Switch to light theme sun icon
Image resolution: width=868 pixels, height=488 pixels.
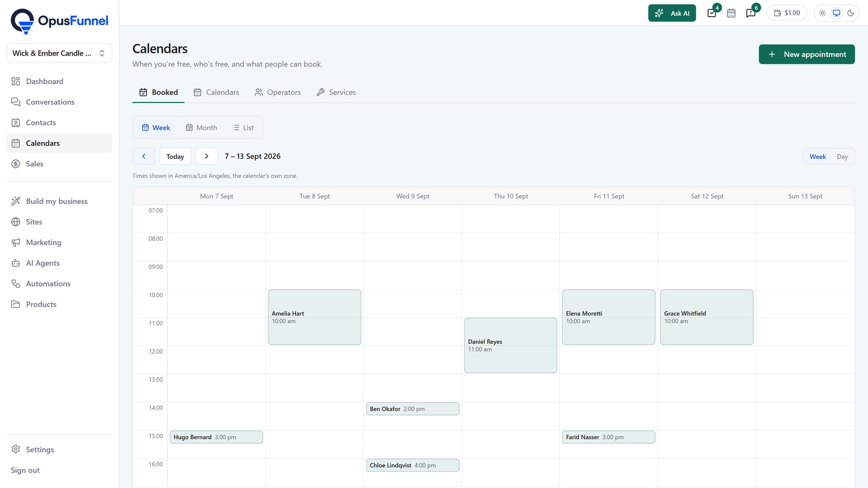click(x=822, y=13)
